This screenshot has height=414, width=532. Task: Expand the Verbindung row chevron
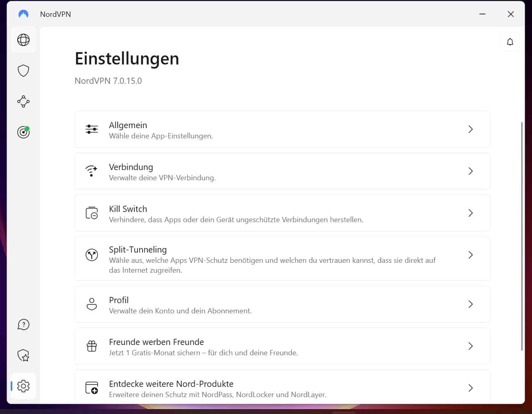point(470,171)
